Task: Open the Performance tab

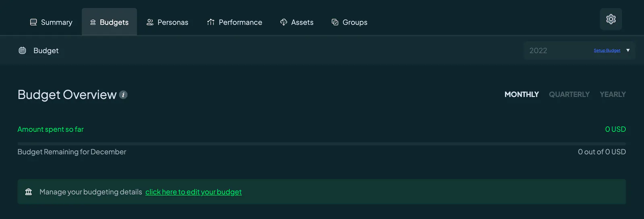Action: click(x=234, y=22)
